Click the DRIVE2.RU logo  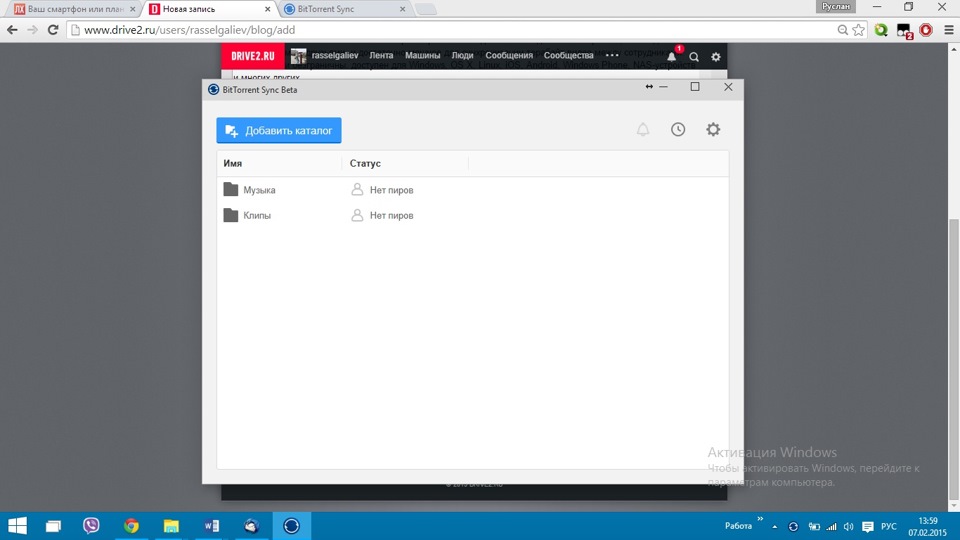[x=253, y=56]
